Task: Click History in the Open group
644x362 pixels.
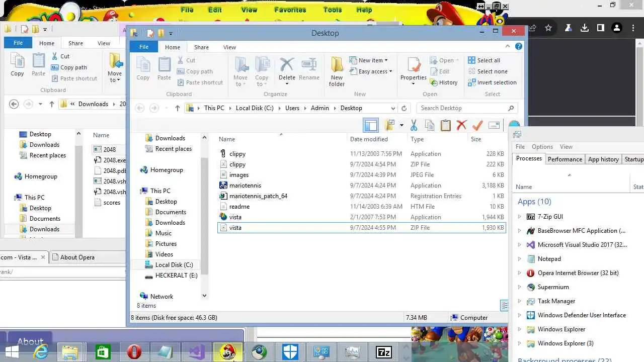Action: point(443,82)
